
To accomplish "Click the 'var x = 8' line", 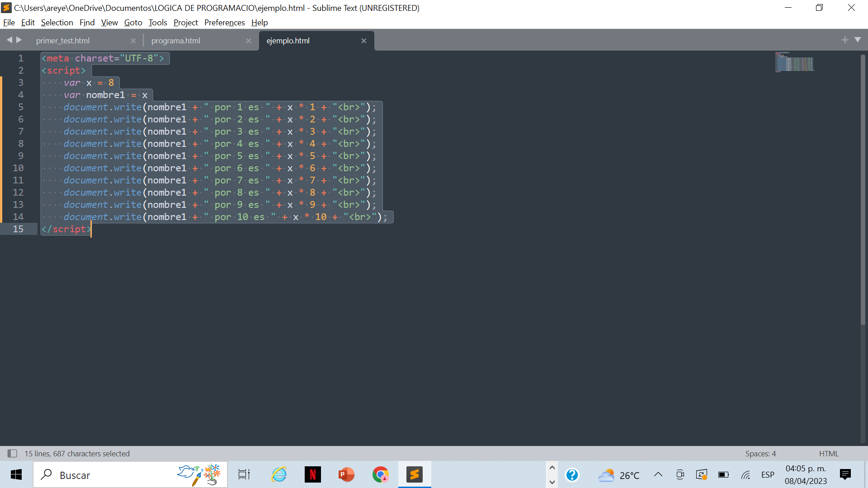I will point(89,83).
